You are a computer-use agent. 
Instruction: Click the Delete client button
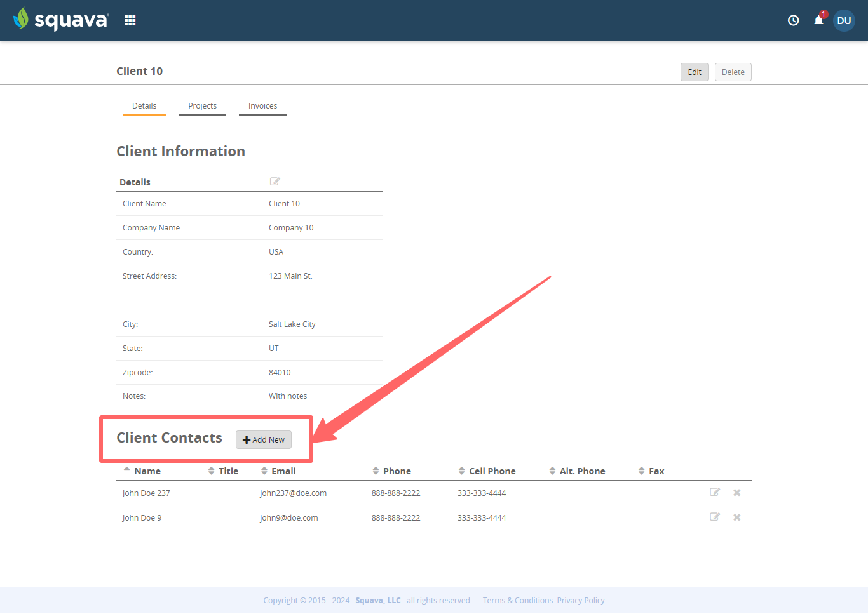coord(733,72)
